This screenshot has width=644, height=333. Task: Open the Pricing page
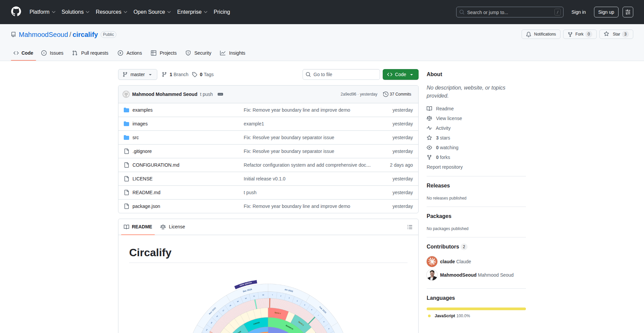coord(222,12)
